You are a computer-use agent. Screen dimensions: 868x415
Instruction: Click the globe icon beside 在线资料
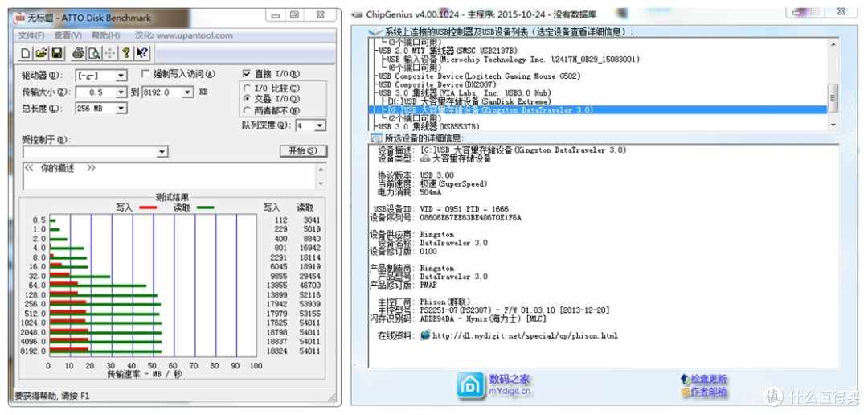(424, 335)
